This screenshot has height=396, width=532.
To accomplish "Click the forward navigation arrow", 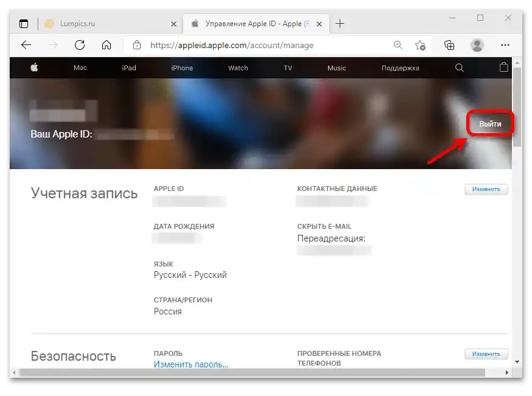I will (x=53, y=45).
